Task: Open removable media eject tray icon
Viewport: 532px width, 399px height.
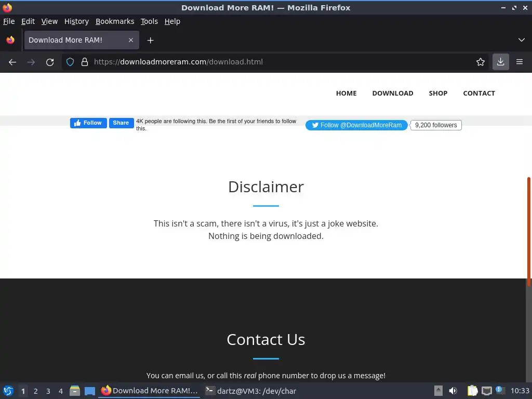Action: [438, 391]
